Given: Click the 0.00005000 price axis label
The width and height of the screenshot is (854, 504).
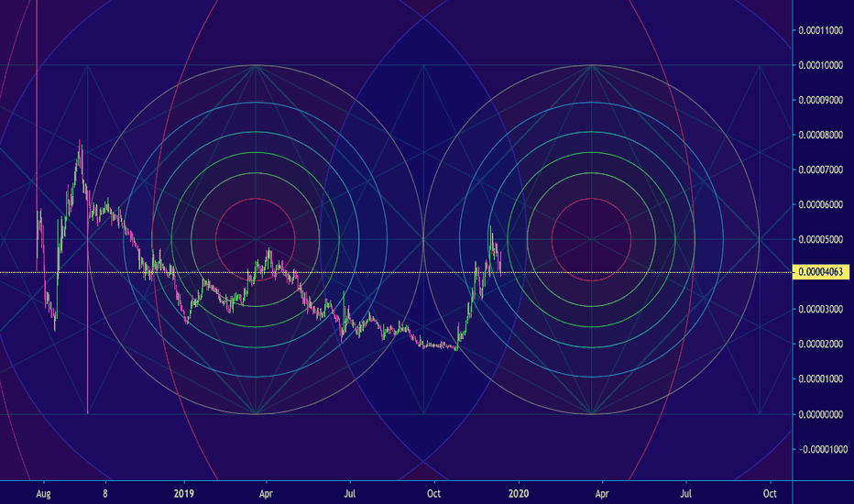Looking at the screenshot, I should coord(821,240).
